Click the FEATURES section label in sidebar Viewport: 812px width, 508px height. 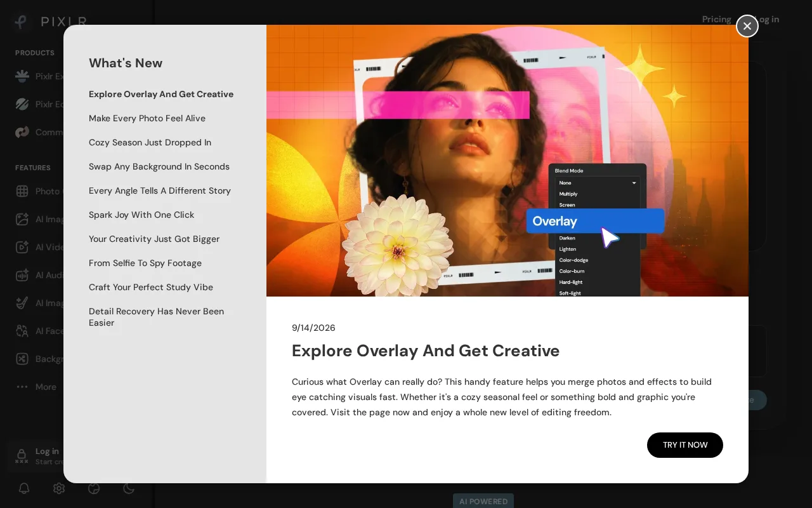point(33,168)
